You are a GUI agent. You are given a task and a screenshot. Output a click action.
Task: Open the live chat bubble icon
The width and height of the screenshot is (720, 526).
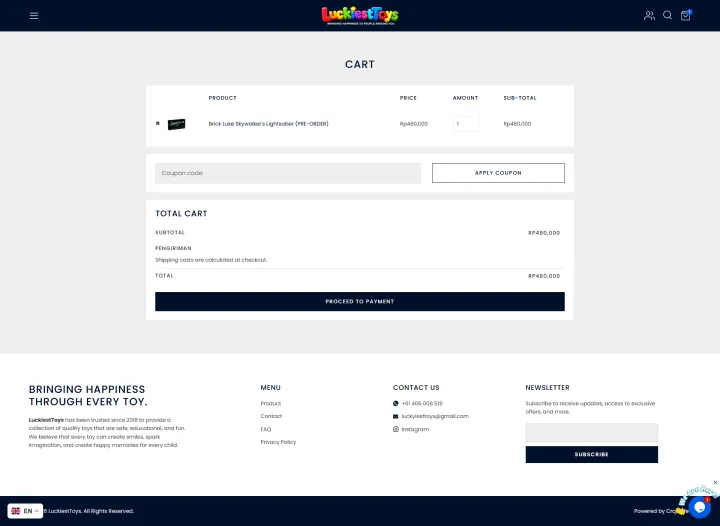coord(699,507)
